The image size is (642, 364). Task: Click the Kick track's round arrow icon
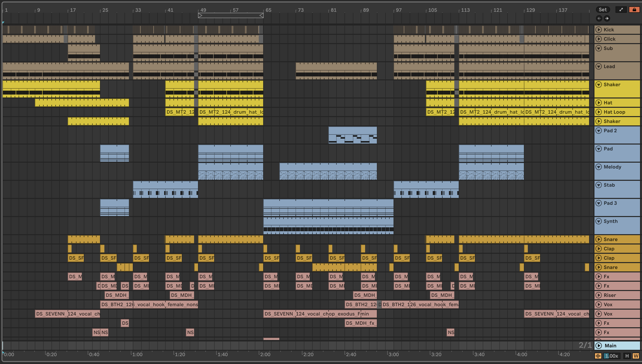(x=598, y=29)
